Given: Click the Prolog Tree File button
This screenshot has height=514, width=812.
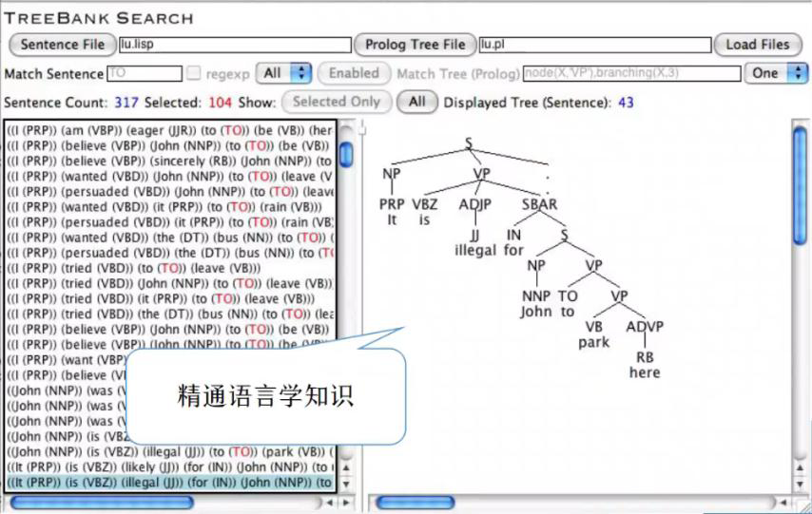Looking at the screenshot, I should (415, 45).
